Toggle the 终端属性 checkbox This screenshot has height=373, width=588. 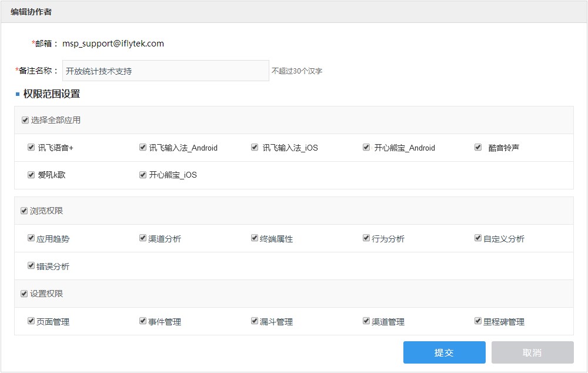[255, 238]
